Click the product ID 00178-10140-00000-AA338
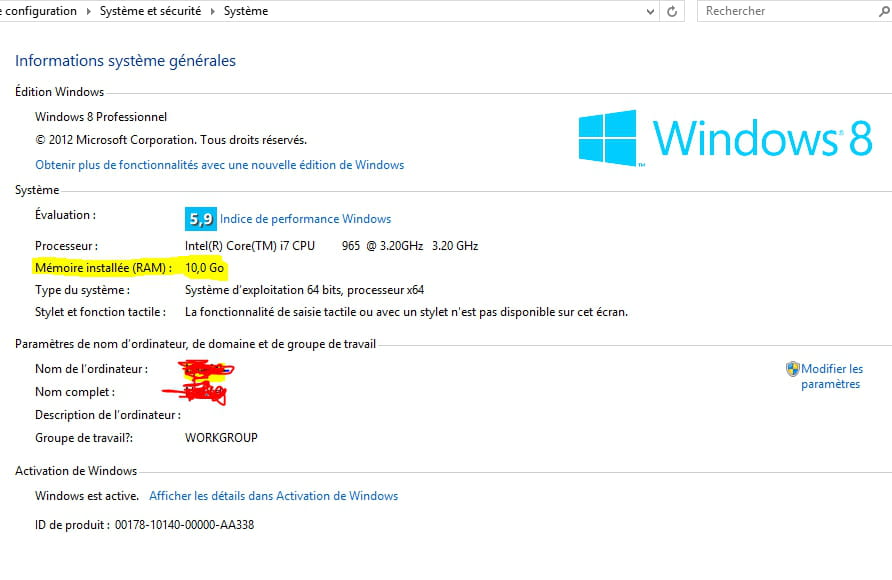The height and width of the screenshot is (580, 892). (x=184, y=525)
